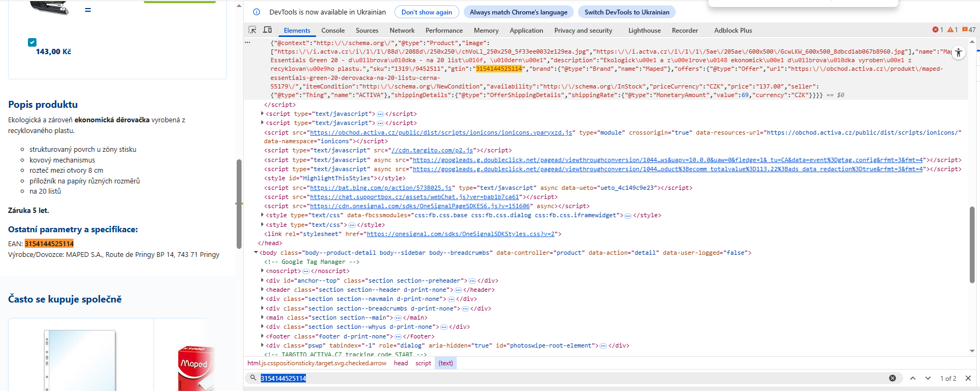The width and height of the screenshot is (980, 391).
Task: Open the Adblock Plus tab
Action: [x=733, y=31]
